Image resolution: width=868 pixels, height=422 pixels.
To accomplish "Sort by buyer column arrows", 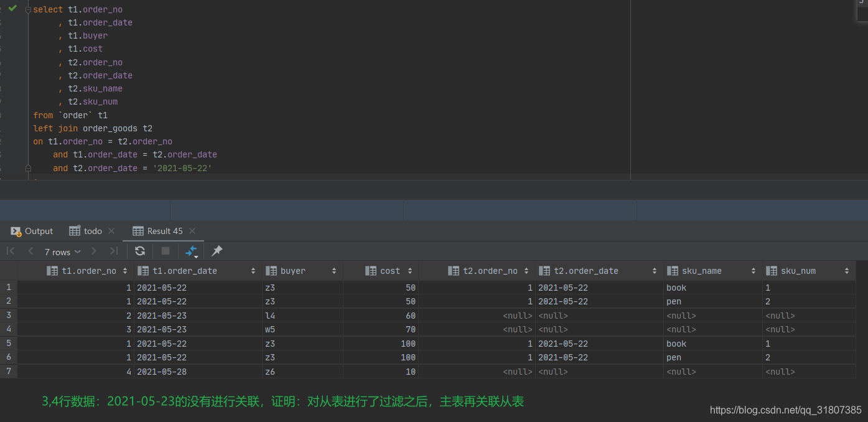I will coord(334,271).
